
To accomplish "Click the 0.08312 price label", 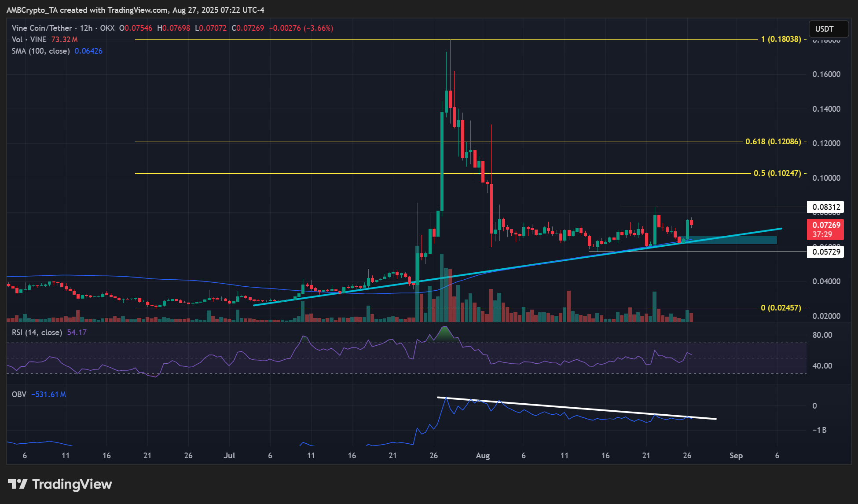I will tap(826, 207).
